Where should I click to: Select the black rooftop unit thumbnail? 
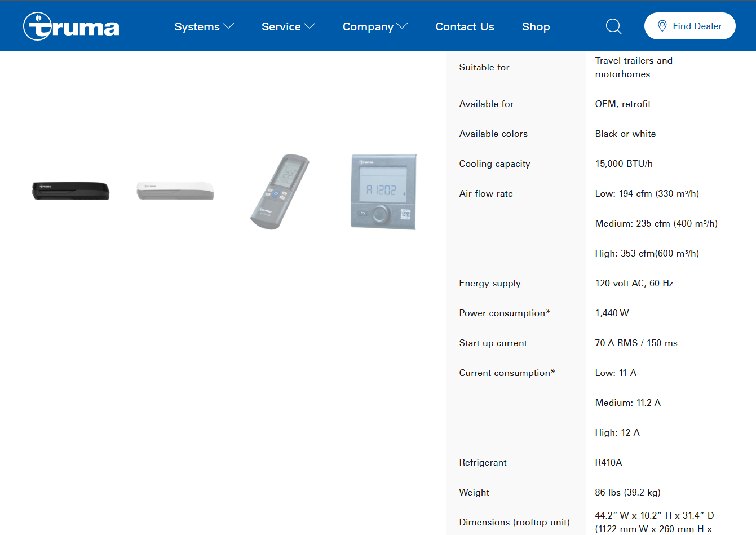(x=70, y=191)
